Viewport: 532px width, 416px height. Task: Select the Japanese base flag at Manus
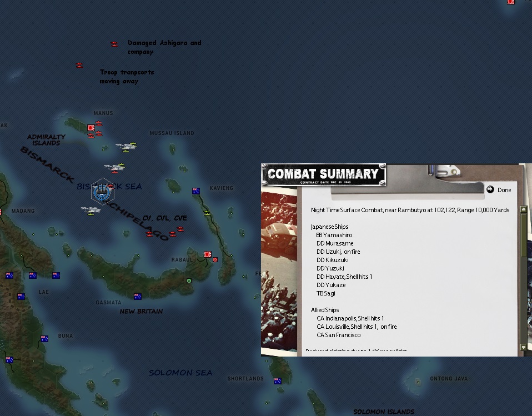tap(91, 128)
